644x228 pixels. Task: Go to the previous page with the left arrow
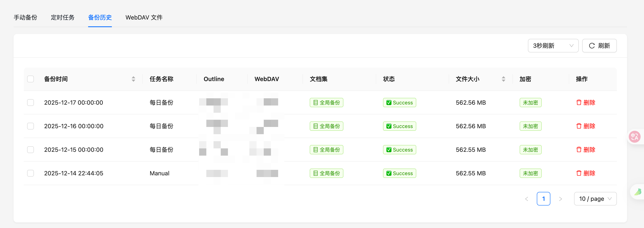tap(526, 199)
